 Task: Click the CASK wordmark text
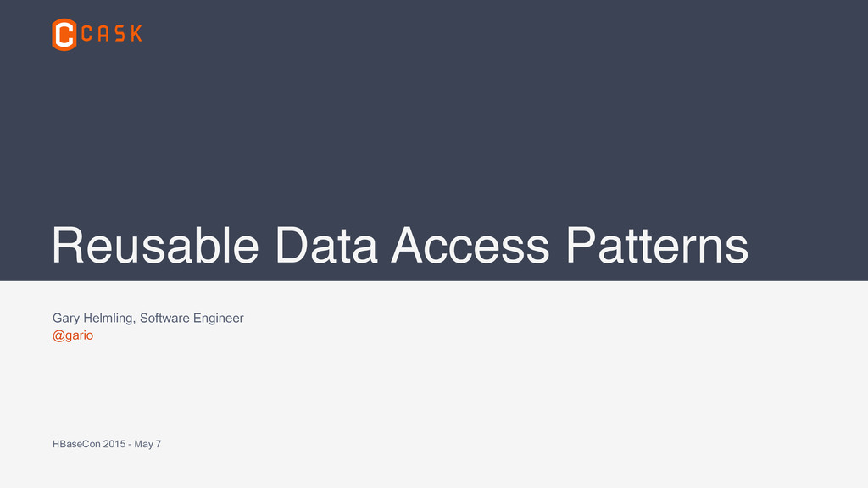point(111,33)
